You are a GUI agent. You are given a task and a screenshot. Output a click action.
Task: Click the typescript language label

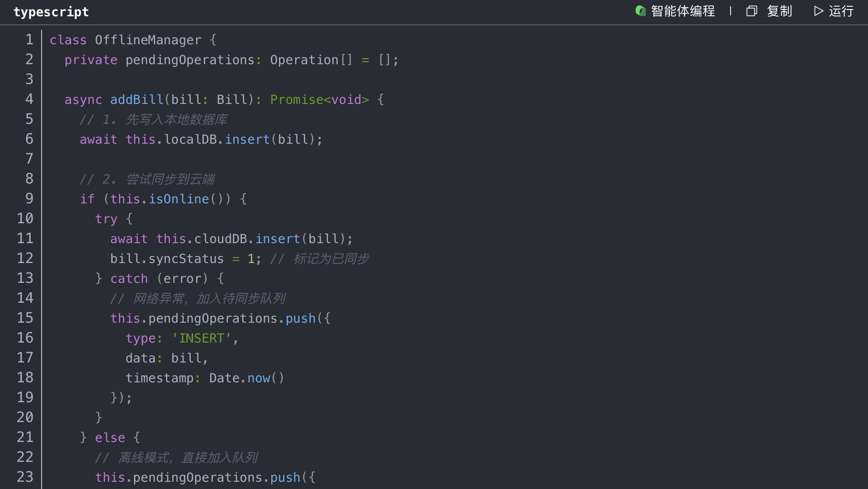coord(51,12)
